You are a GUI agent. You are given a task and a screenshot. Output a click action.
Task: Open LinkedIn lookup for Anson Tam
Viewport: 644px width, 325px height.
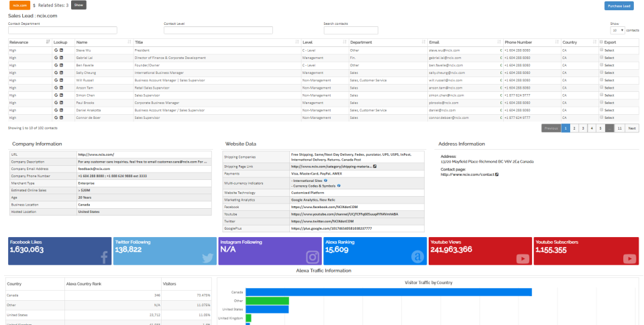61,87
